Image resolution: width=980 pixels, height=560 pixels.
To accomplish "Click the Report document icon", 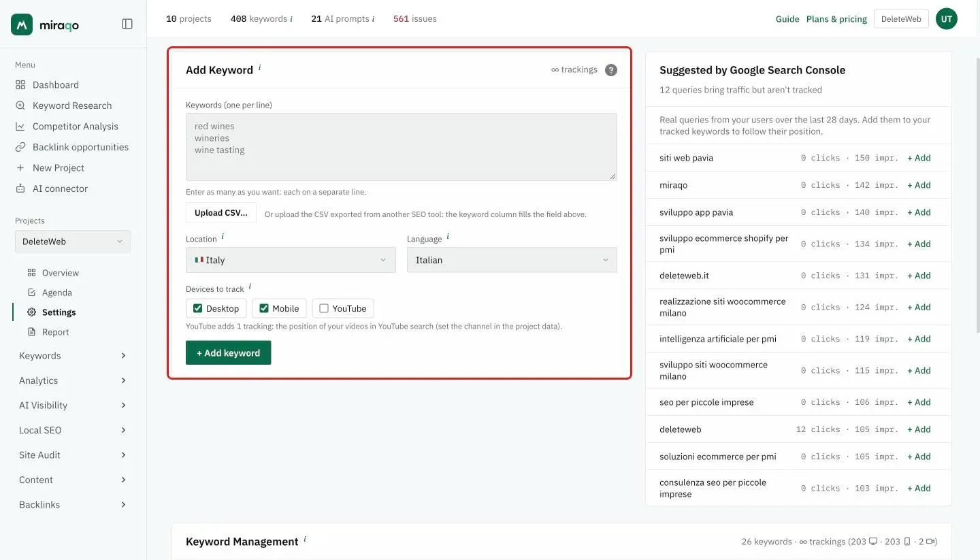I will point(31,332).
